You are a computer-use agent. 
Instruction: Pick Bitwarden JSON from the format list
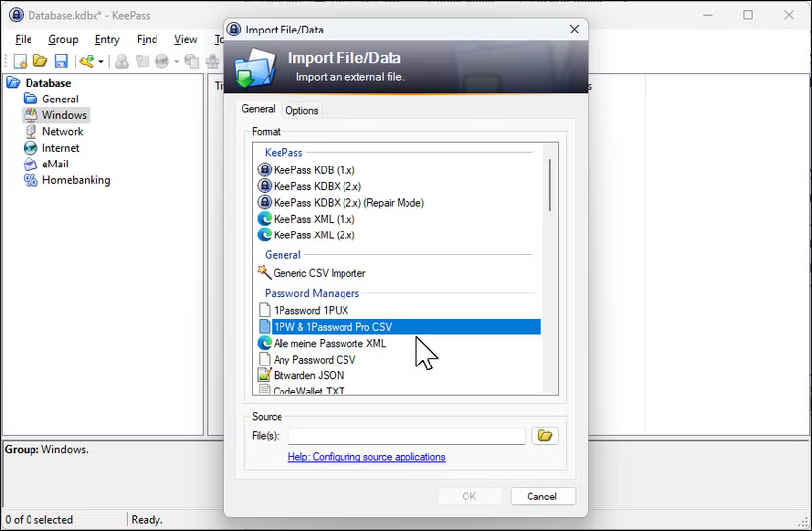tap(308, 375)
